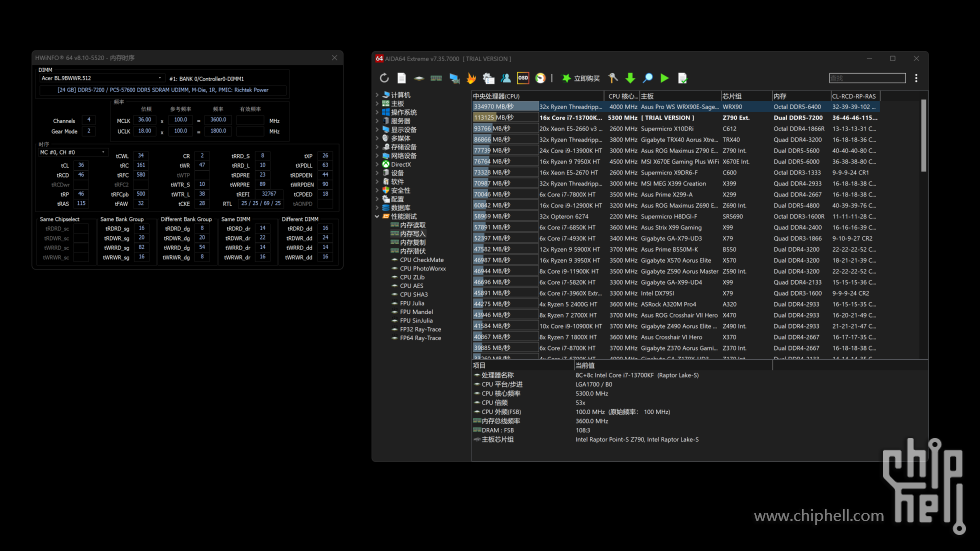Click the MCLK 3600.0 frequency field
This screenshot has height=551, width=980.
click(218, 120)
